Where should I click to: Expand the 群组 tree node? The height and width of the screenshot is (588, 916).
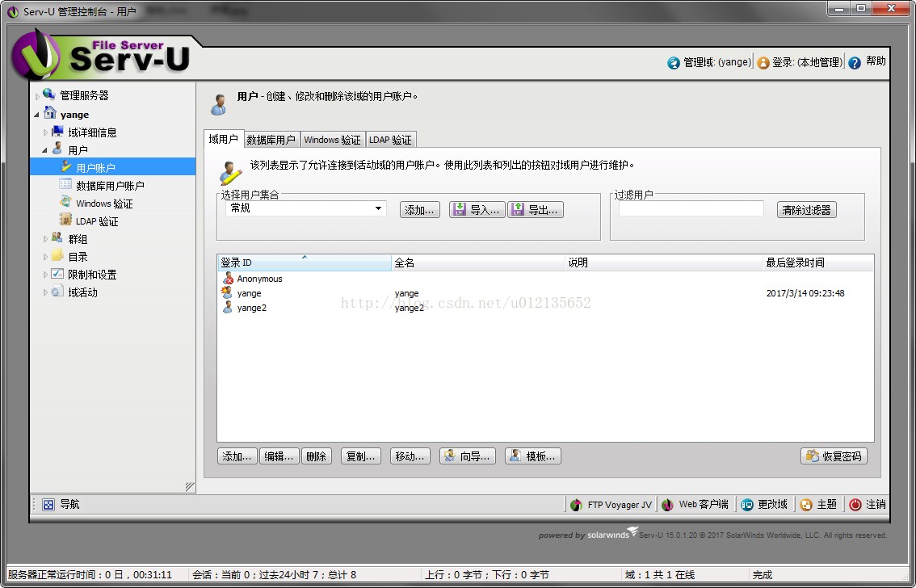(x=45, y=239)
